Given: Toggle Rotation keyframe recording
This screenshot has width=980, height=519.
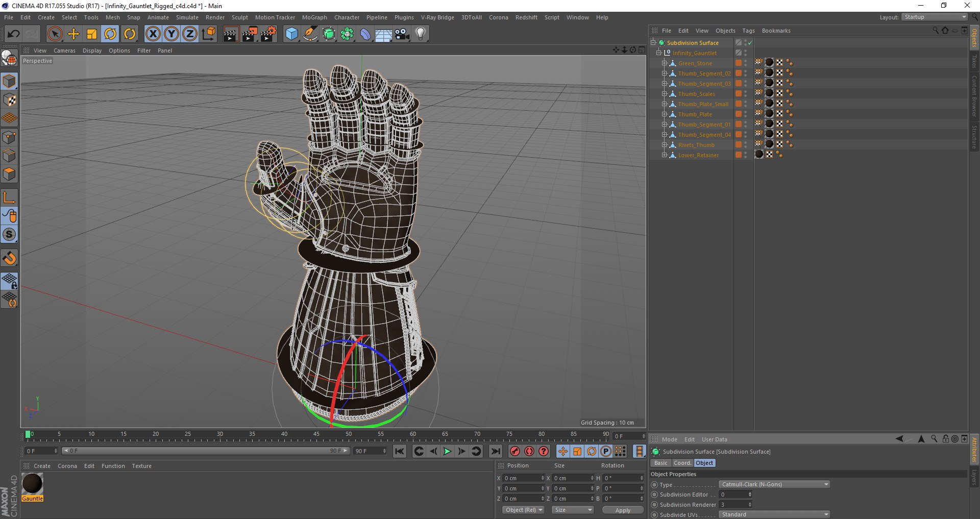Looking at the screenshot, I should click(x=592, y=451).
